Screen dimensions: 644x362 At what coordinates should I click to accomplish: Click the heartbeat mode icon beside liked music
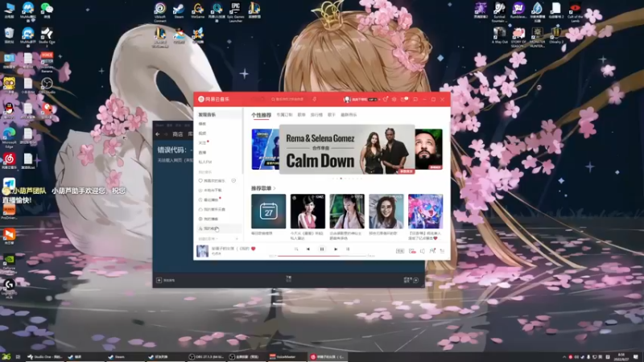(x=233, y=180)
